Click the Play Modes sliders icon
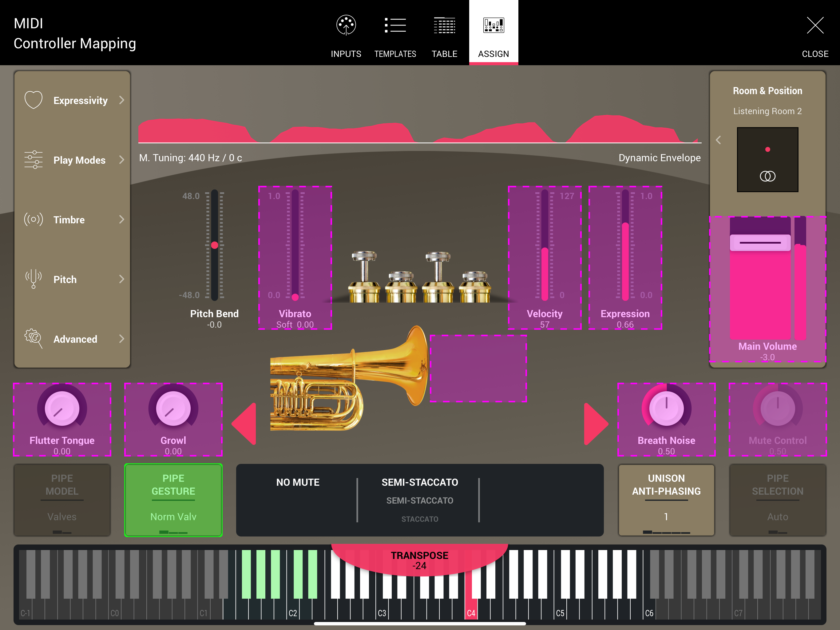Viewport: 840px width, 630px height. 34,160
